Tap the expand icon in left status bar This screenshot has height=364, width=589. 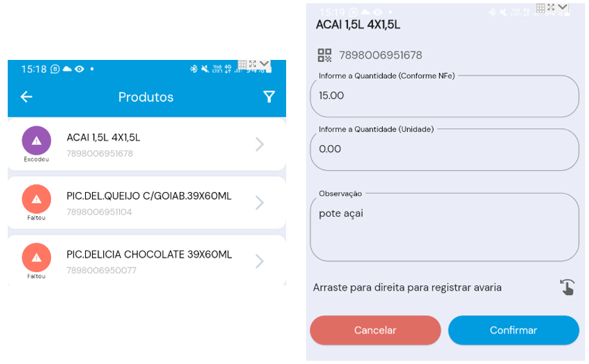(x=253, y=64)
